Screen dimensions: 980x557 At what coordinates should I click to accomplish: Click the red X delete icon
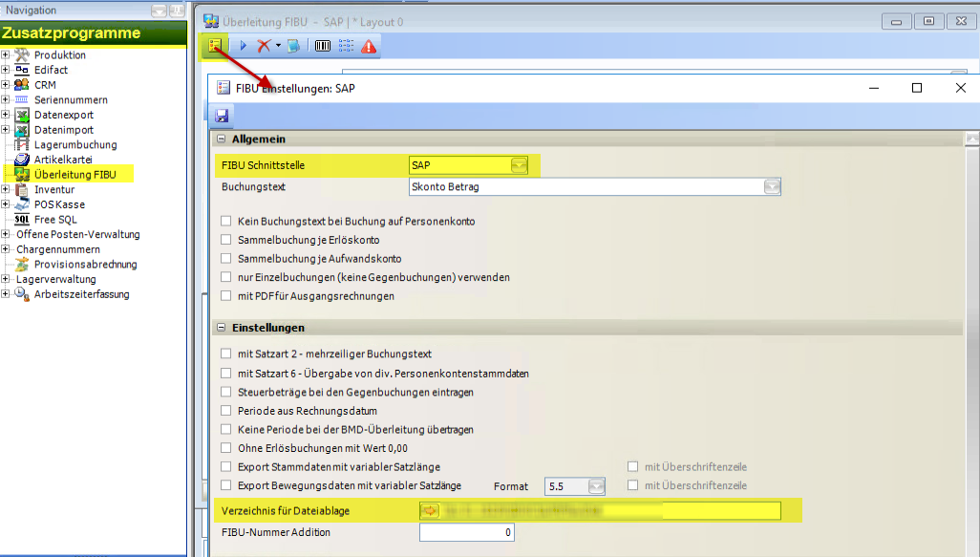264,46
